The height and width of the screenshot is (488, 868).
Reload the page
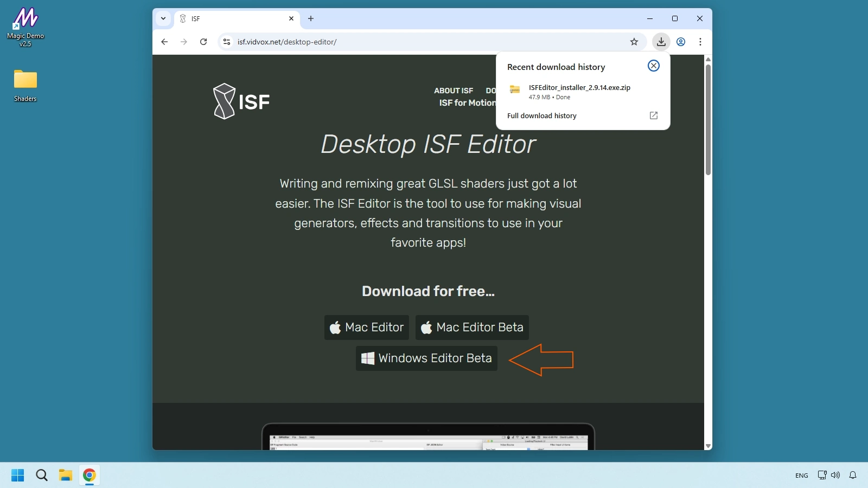point(203,42)
